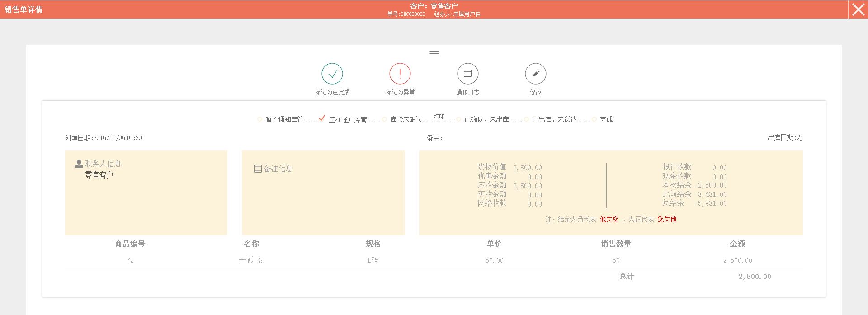The width and height of the screenshot is (868, 315).
Task: Click the Mark as Completed checkmark icon
Action: 332,74
